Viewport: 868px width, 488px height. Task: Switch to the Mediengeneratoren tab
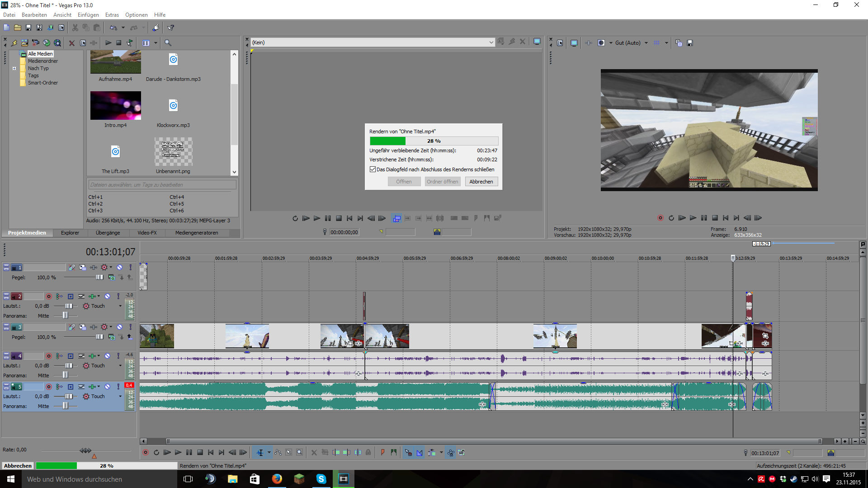(197, 233)
